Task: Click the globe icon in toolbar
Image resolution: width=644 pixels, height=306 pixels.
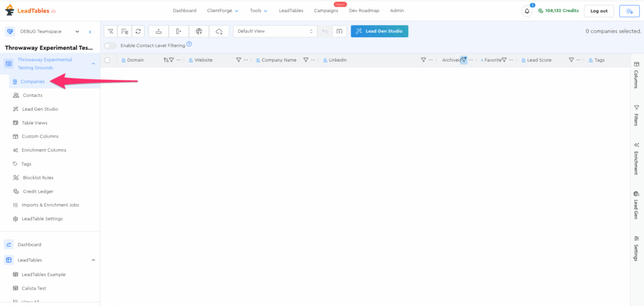Action: pos(199,31)
